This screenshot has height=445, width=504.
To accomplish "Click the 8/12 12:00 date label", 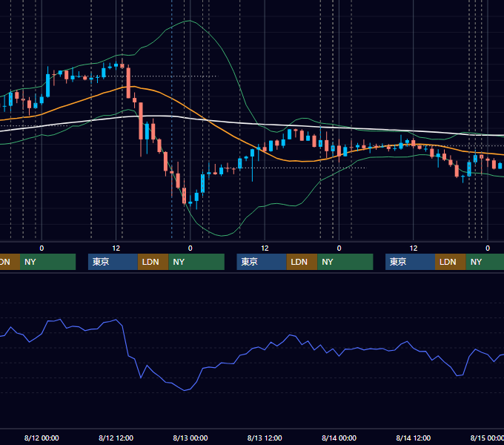I will (116, 438).
